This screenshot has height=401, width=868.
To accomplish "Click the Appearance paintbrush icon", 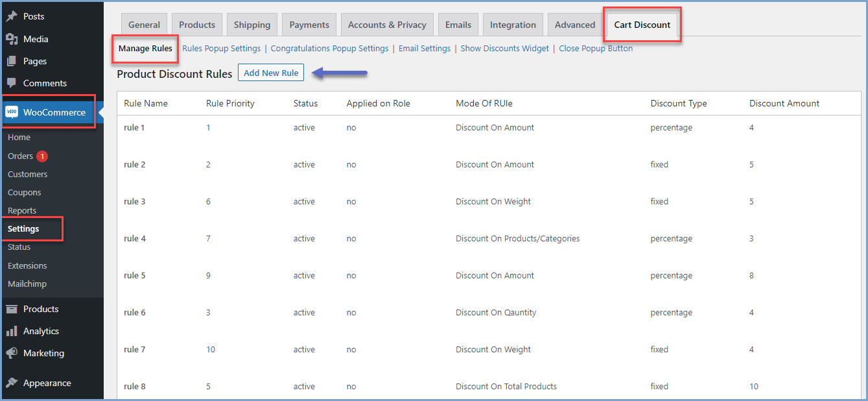I will [12, 383].
